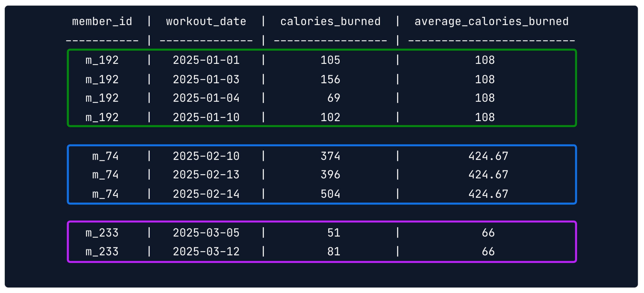644x293 pixels.
Task: Select the 2025-02-13 date entry
Action: (206, 175)
